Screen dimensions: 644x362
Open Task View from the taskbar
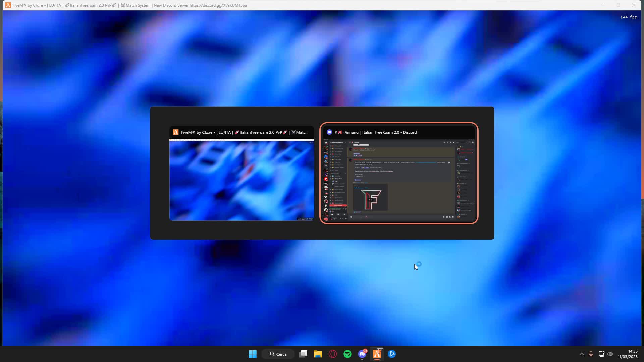click(x=303, y=354)
